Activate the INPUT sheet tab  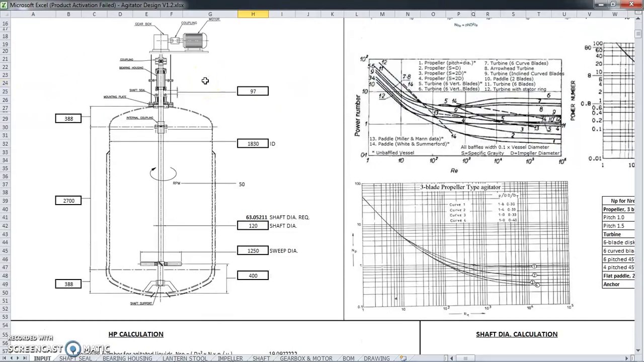42,358
